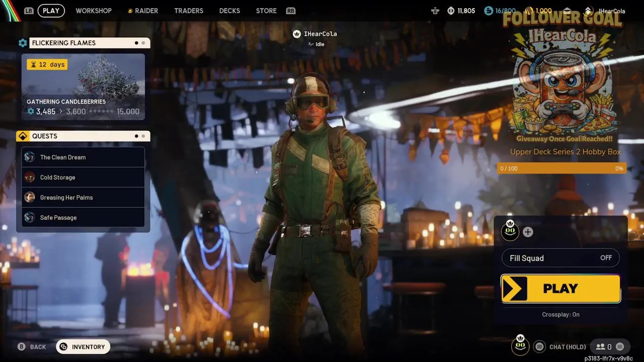Toggle Fill Squad OFF switch
Viewport: 644px width, 362px height.
point(560,258)
